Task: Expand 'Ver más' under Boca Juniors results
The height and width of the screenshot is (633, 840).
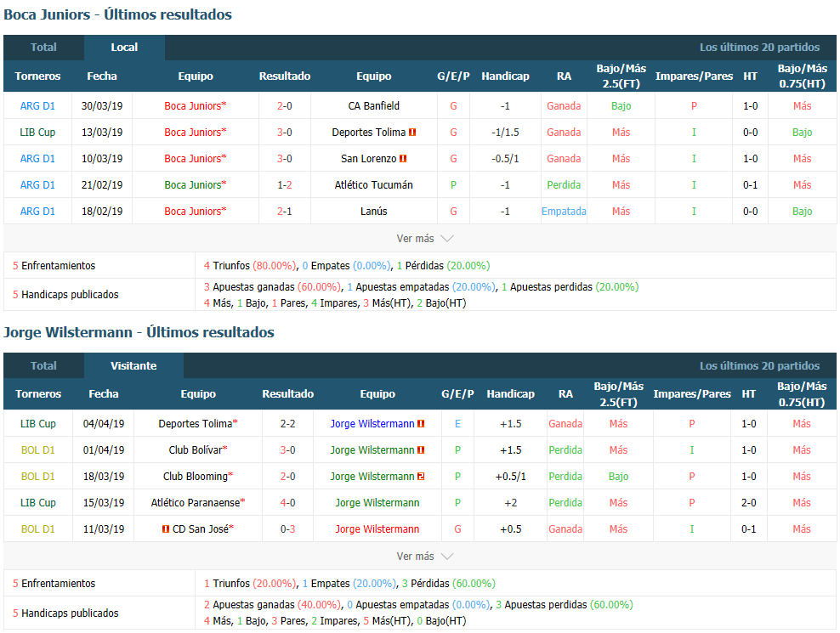Action: point(425,238)
